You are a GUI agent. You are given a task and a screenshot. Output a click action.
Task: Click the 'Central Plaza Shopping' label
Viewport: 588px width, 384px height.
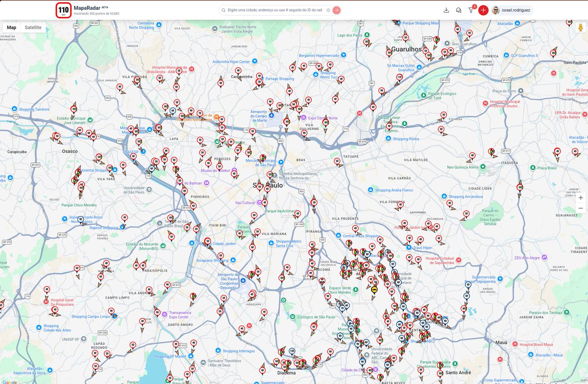coord(362,236)
